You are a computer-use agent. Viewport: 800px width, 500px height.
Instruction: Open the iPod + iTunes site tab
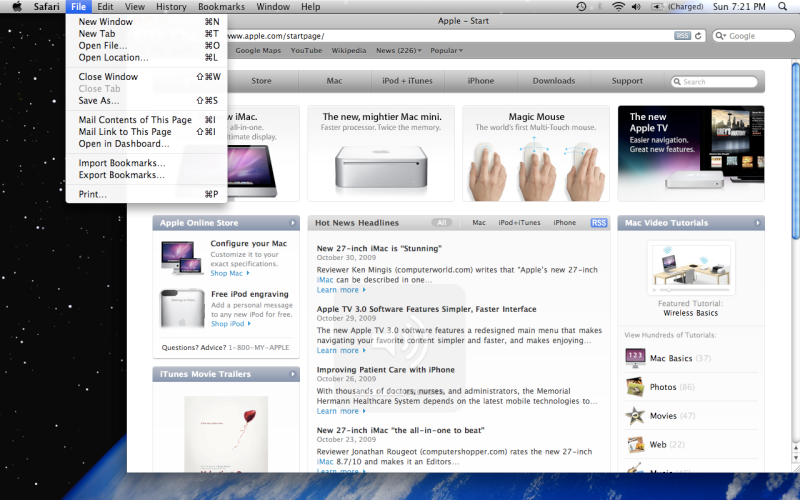coord(407,81)
